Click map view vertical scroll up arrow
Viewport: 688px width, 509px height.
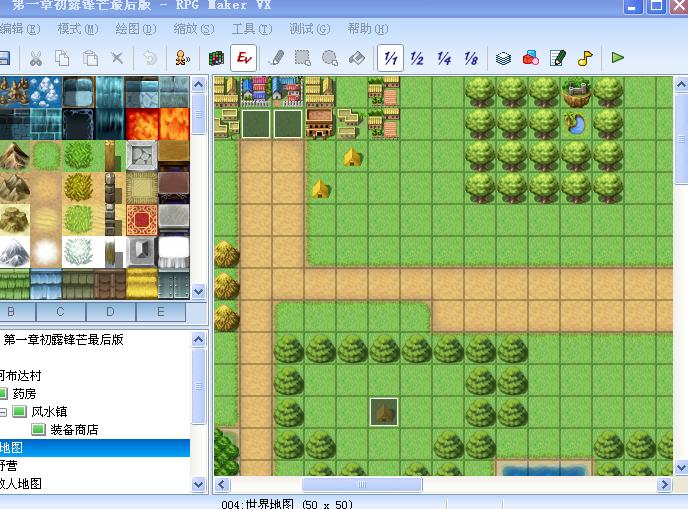pyautogui.click(x=681, y=84)
